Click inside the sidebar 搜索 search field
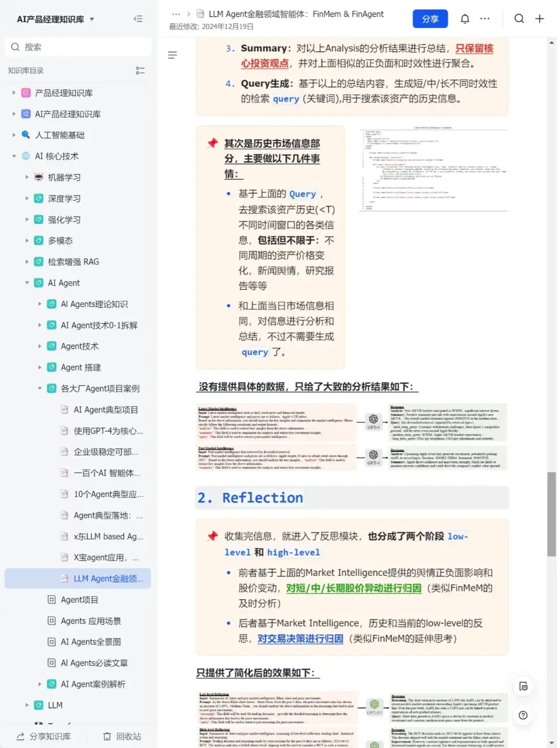The width and height of the screenshot is (560, 748). (78, 47)
